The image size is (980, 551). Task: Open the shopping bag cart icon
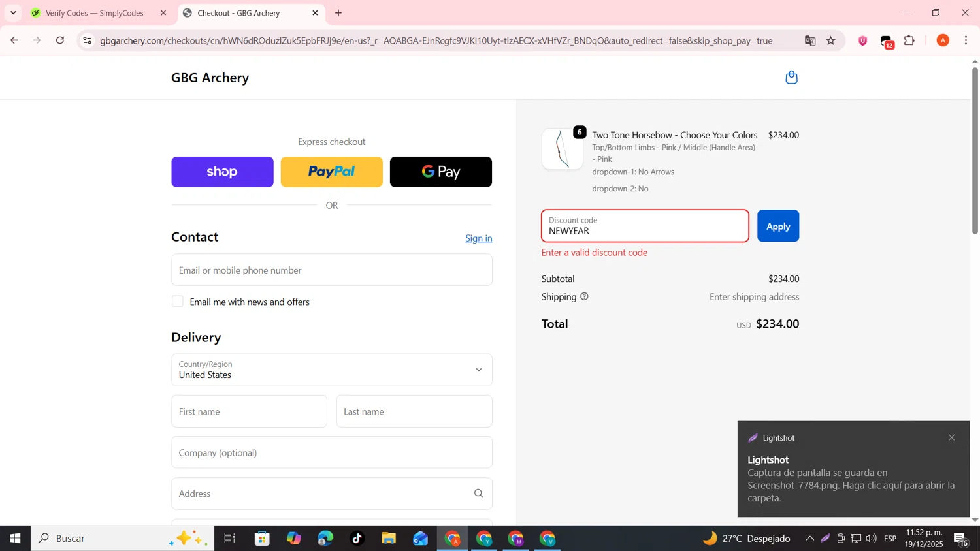pos(791,77)
